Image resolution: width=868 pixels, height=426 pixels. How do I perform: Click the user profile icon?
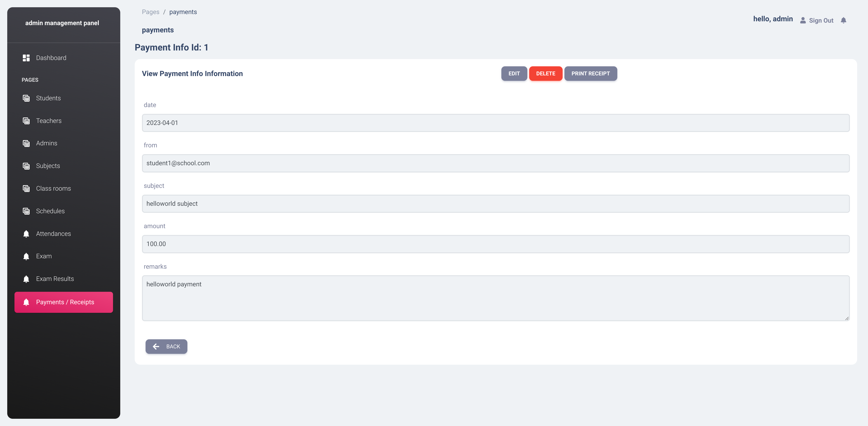pyautogui.click(x=803, y=21)
